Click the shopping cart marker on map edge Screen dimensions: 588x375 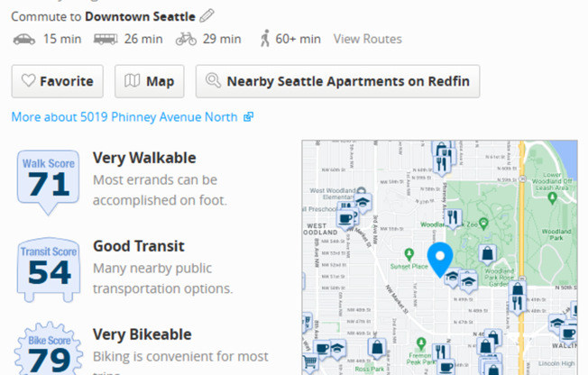(309, 363)
